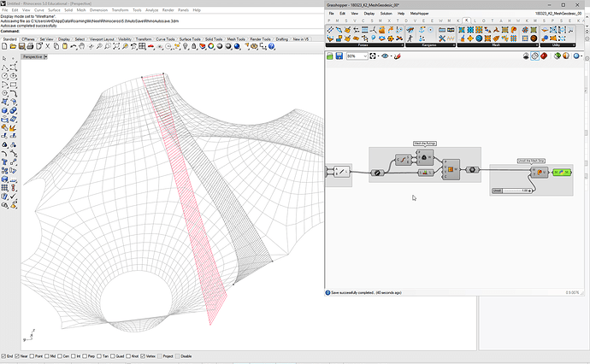590x364 pixels.
Task: Click the Mesh the Rulings group label
Action: (424, 144)
